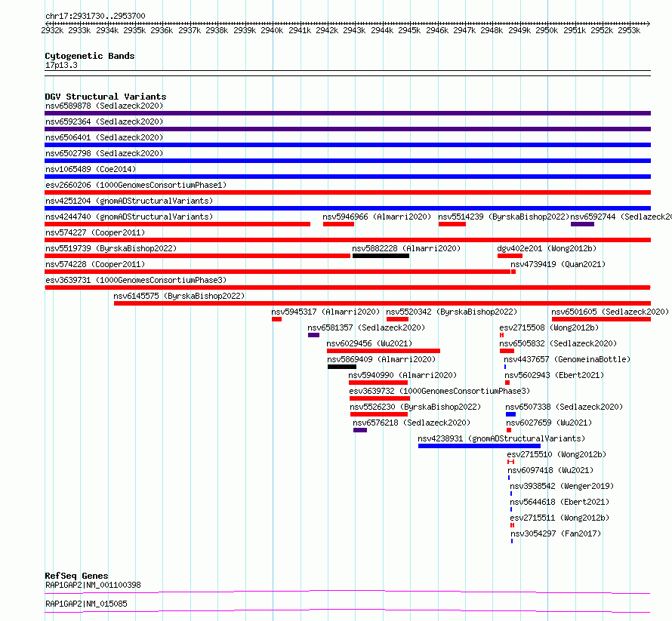Screen dimensions: 672x621
Task: Open nsv574227 (Cooper2011) label
Action: 95,232
